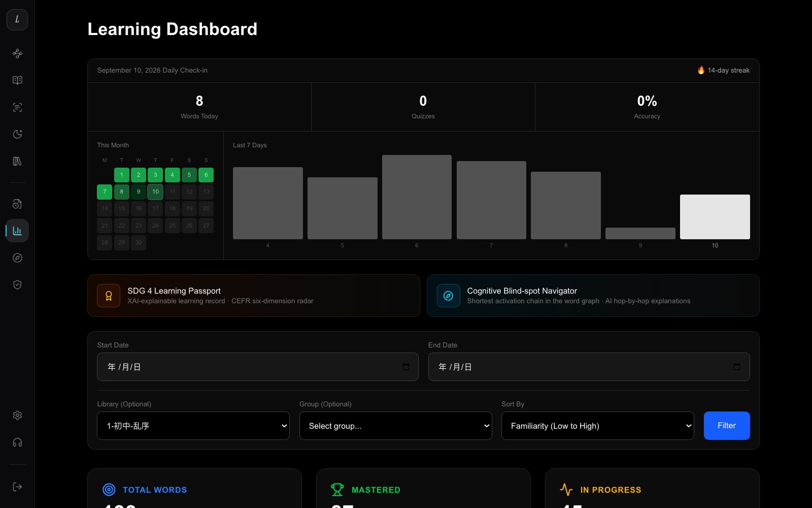Open the Sort By Familiarity dropdown
Image resolution: width=812 pixels, height=508 pixels.
tap(598, 426)
